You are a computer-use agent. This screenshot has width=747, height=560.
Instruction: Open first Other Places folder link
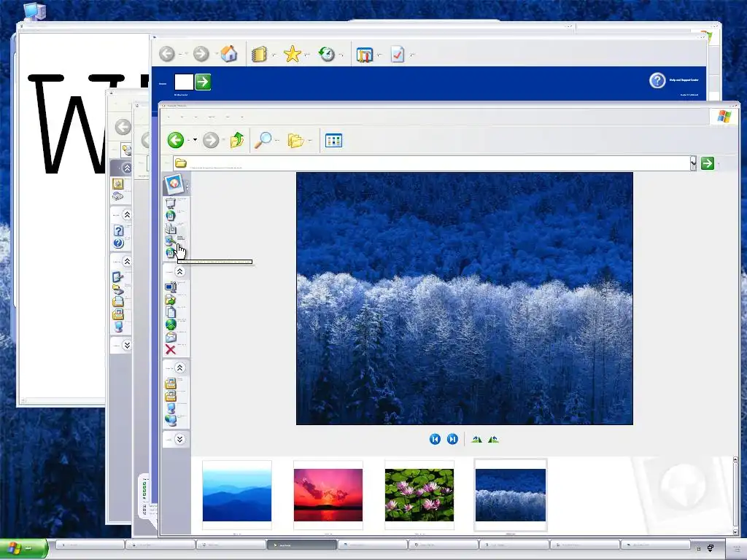pyautogui.click(x=171, y=384)
